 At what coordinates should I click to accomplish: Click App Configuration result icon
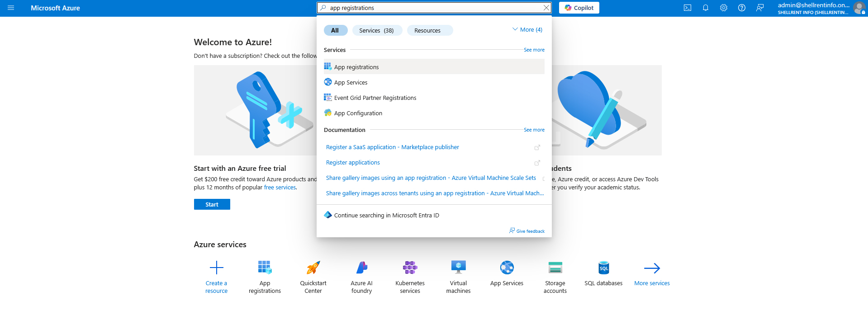[328, 113]
